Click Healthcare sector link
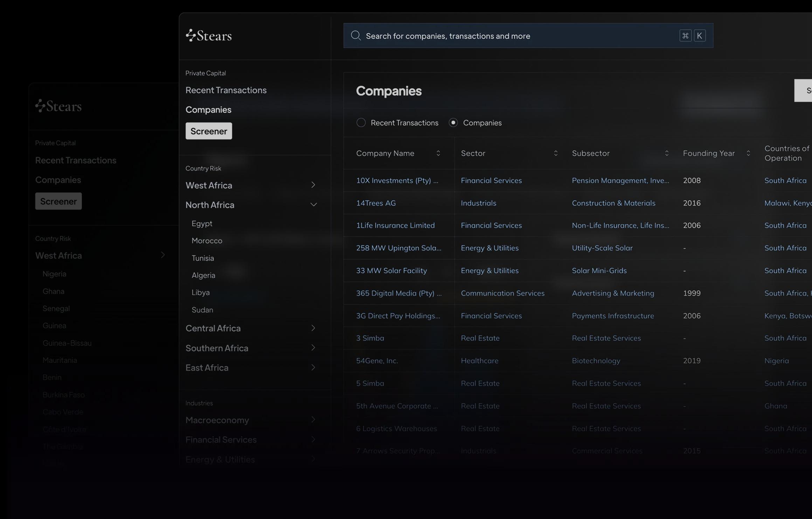The image size is (812, 519). (479, 361)
